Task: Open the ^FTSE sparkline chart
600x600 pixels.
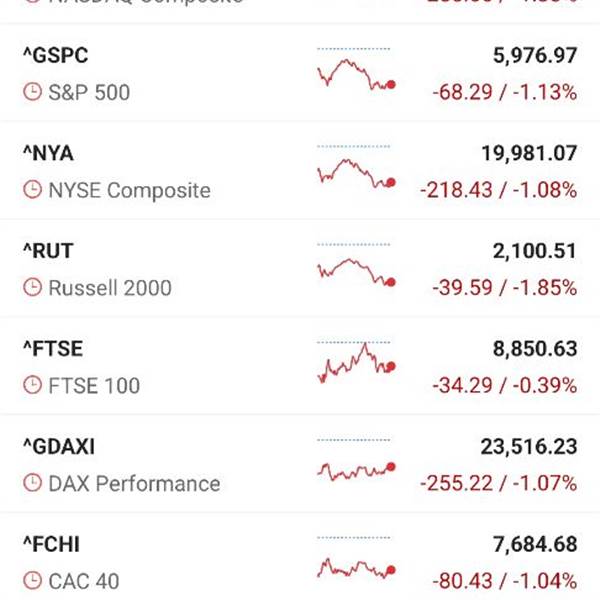Action: click(x=356, y=362)
